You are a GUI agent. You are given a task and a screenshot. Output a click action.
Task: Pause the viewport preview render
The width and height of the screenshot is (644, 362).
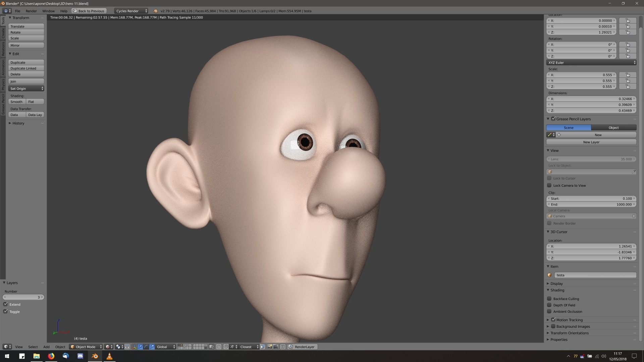(x=283, y=347)
